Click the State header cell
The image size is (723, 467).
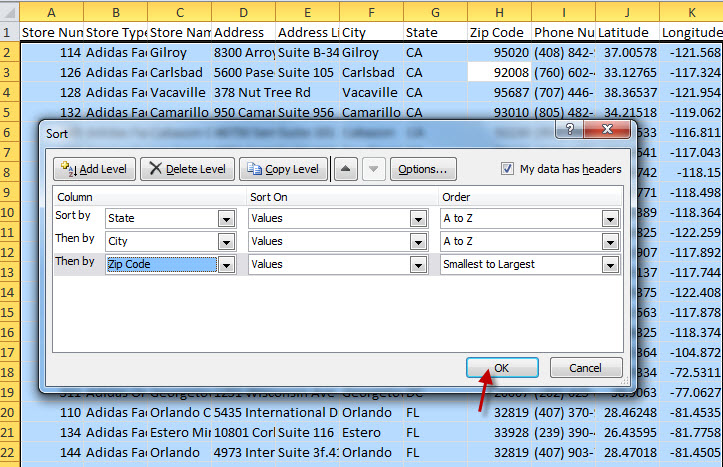tap(435, 32)
